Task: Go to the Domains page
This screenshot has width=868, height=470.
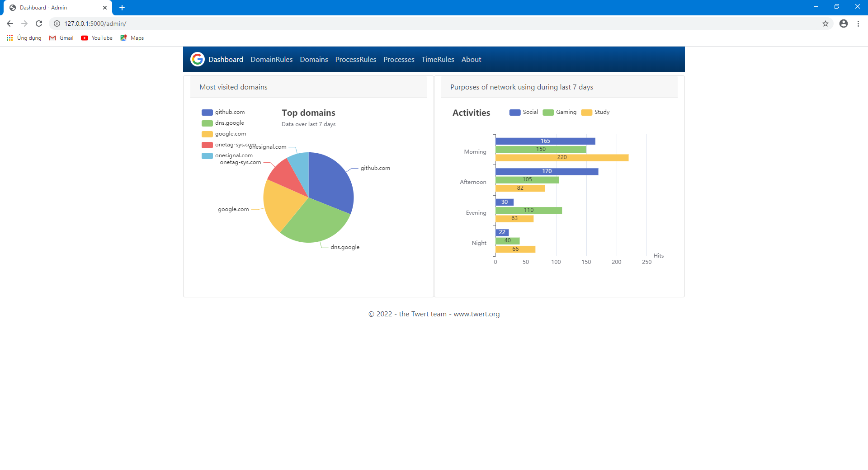Action: click(x=314, y=59)
